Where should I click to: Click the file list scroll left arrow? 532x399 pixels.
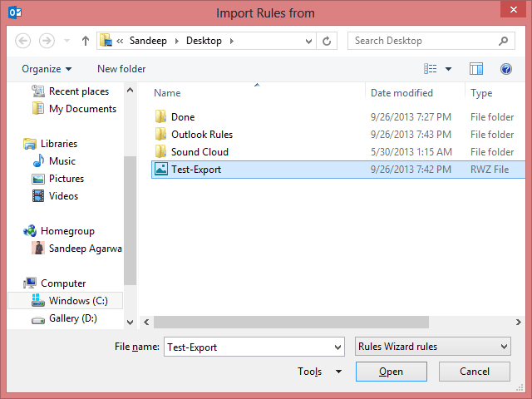(x=146, y=322)
